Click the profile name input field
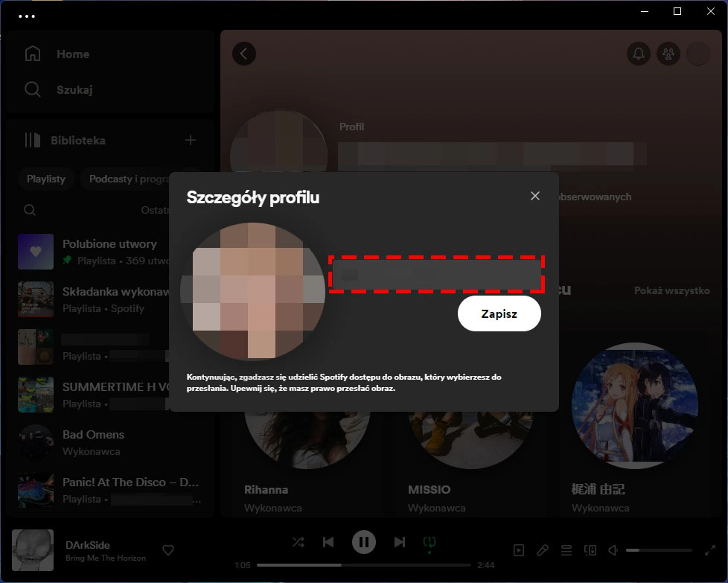The width and height of the screenshot is (728, 583). pos(436,274)
